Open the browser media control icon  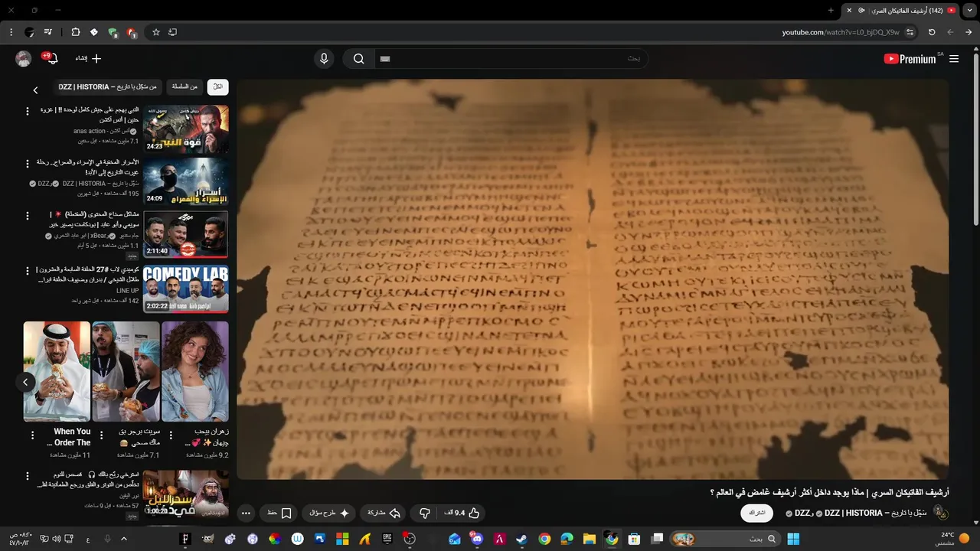[48, 32]
